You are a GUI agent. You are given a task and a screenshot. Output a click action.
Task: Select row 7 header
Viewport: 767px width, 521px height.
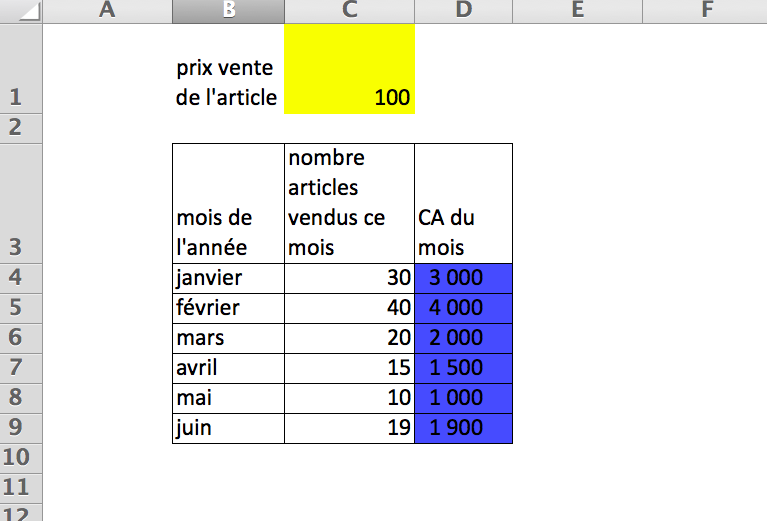point(21,368)
